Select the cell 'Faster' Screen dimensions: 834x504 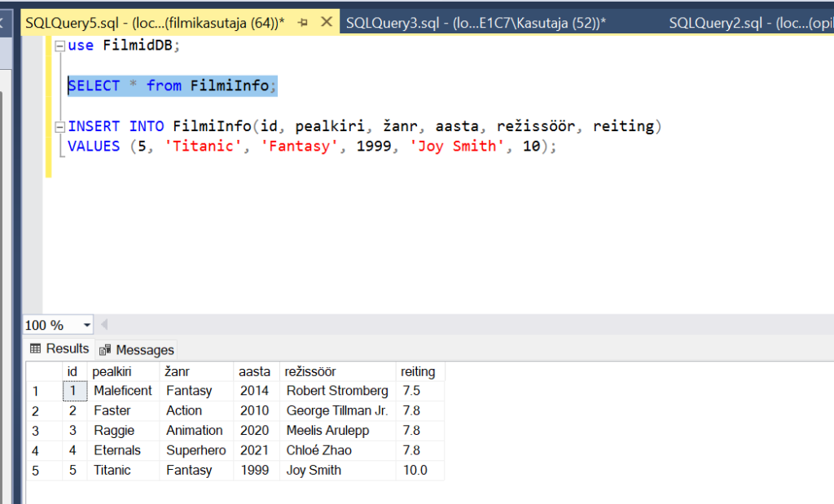click(123, 411)
